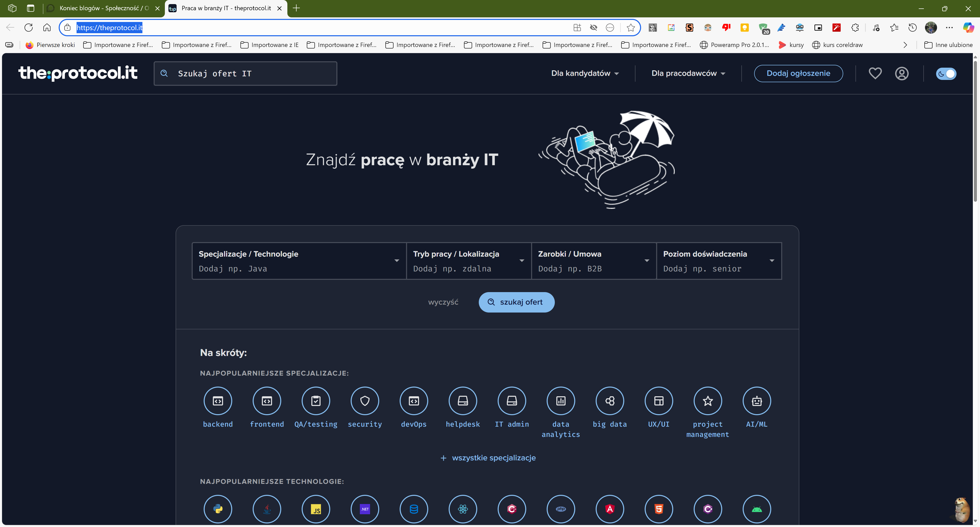The image size is (980, 527).
Task: Open the big data specialization icon
Action: coord(610,401)
